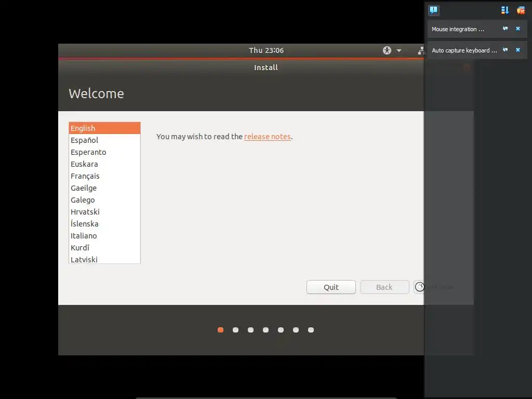532x399 pixels.
Task: Select Hrvatski in the language list
Action: [104, 212]
